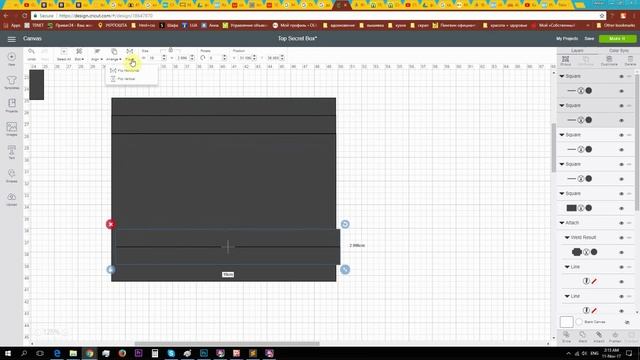
Task: Open Microsoft Edge from taskbar
Action: [57, 353]
